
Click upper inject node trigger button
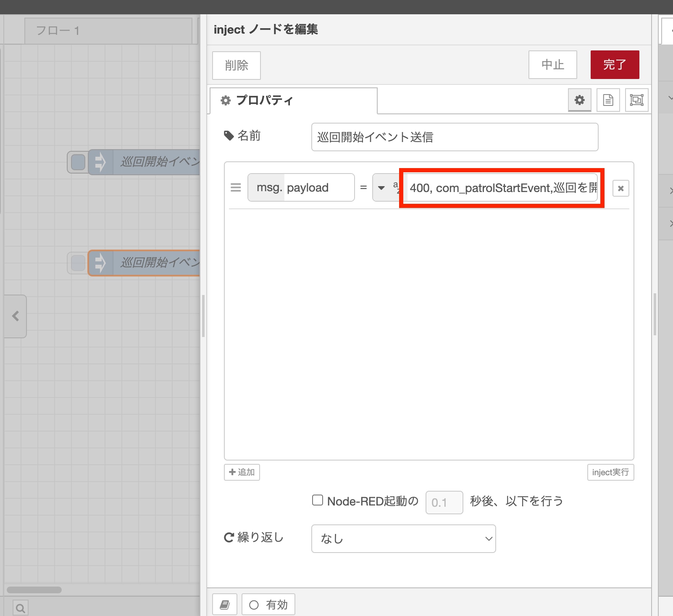point(78,162)
